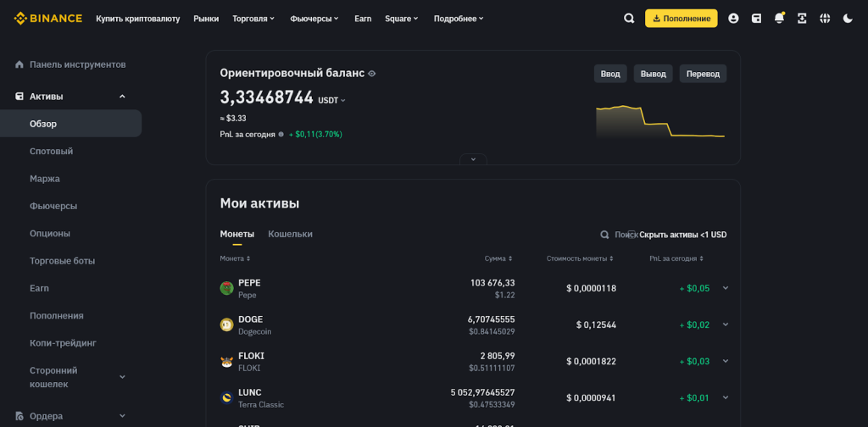Open the USDT currency dropdown
The image size is (868, 427).
click(332, 100)
